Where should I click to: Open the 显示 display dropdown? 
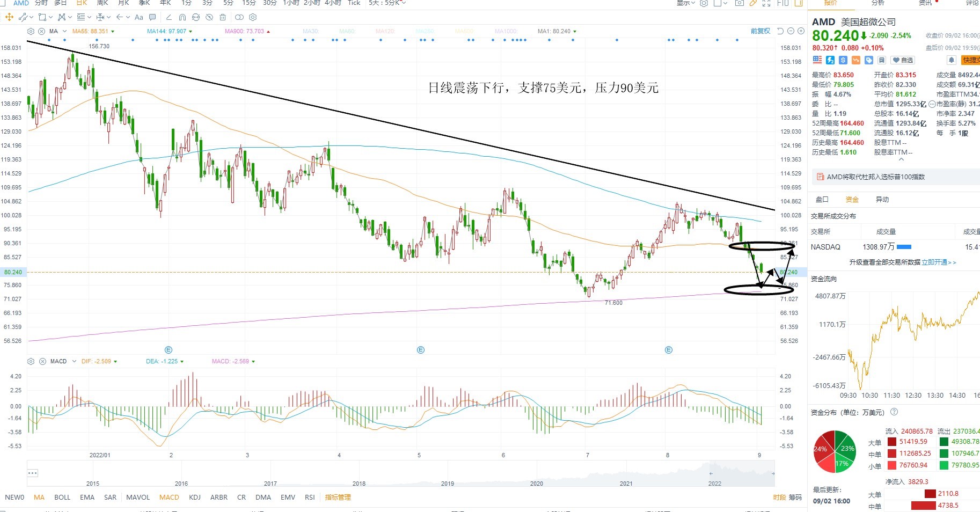tap(686, 3)
